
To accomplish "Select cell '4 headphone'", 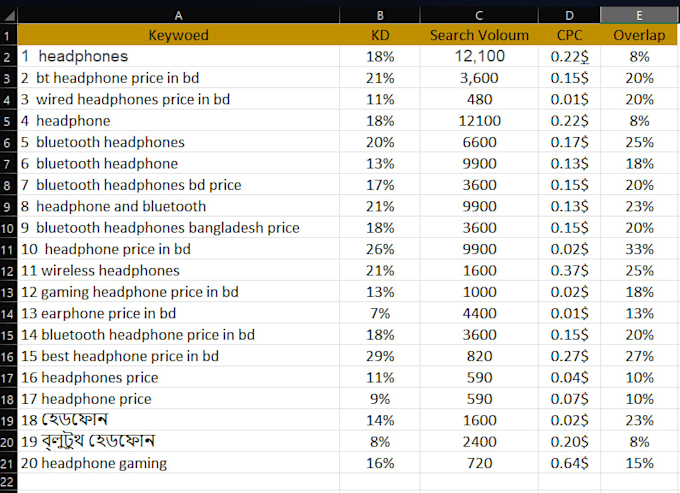I will [x=178, y=121].
